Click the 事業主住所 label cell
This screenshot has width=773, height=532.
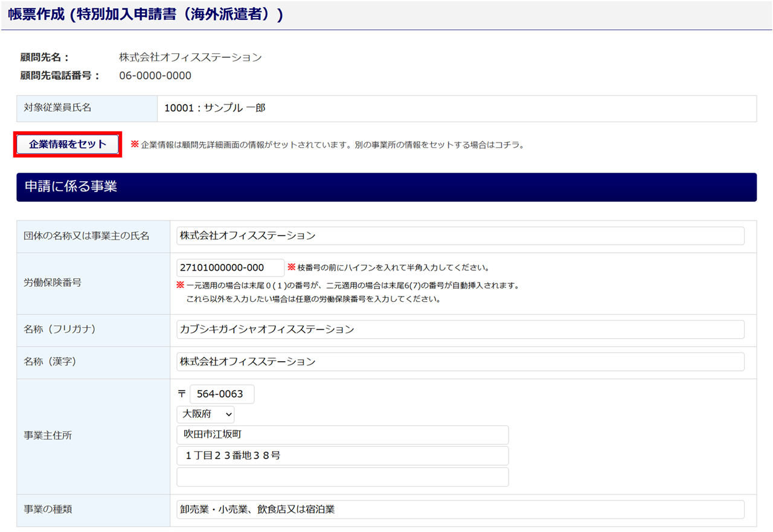click(48, 435)
